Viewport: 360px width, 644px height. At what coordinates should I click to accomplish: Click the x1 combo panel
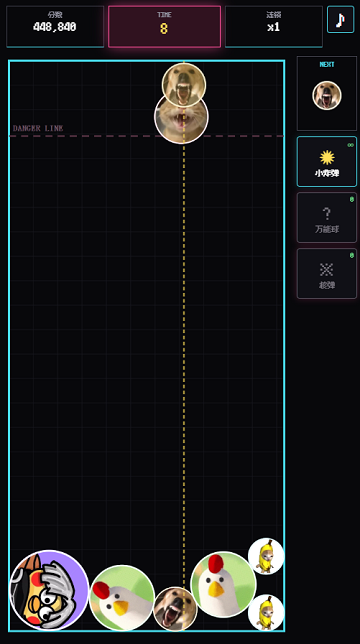click(x=274, y=27)
